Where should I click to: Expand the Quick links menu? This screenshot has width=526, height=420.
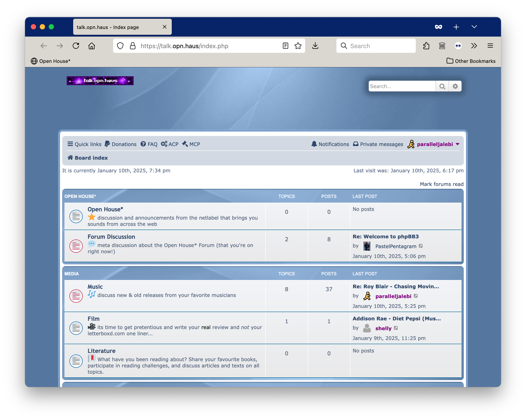click(x=84, y=144)
